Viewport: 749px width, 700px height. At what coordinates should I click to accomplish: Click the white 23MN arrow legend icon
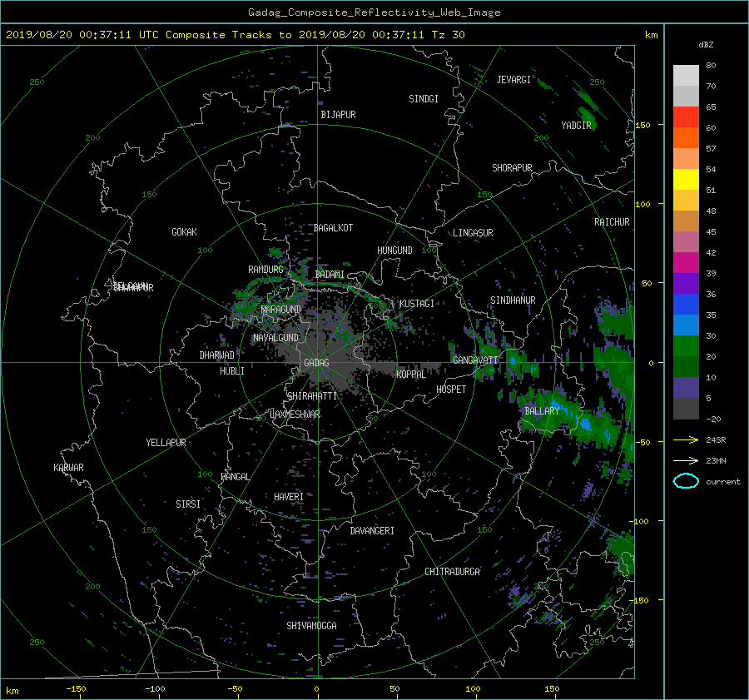pyautogui.click(x=686, y=460)
